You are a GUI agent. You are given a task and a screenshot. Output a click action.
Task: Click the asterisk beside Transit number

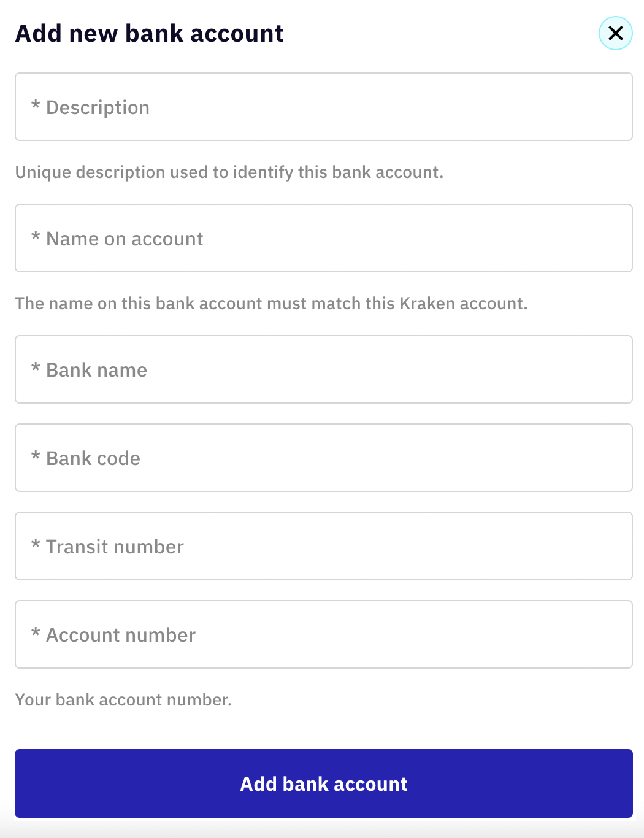[x=36, y=545]
